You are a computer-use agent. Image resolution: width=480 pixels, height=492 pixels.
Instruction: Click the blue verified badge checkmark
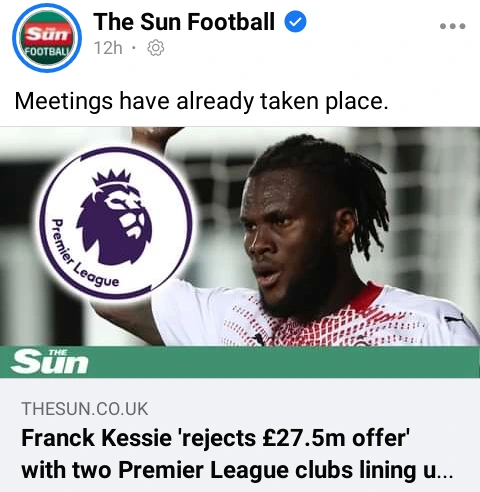click(295, 22)
